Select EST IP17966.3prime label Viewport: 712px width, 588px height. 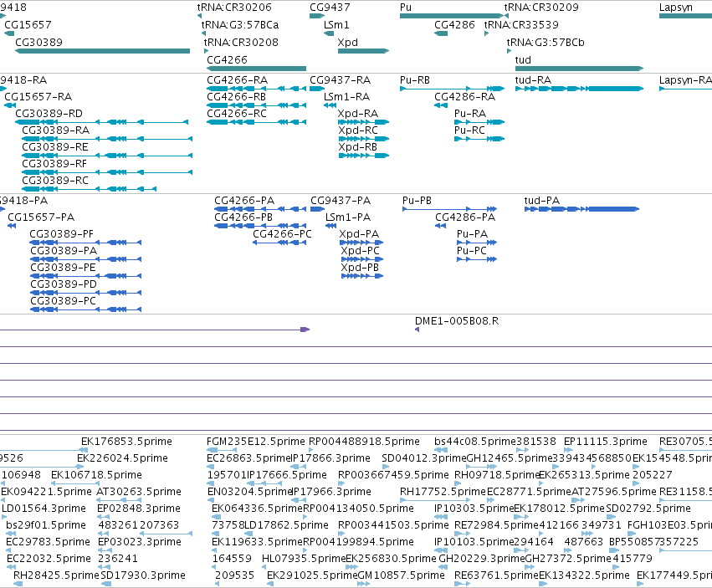(331, 492)
